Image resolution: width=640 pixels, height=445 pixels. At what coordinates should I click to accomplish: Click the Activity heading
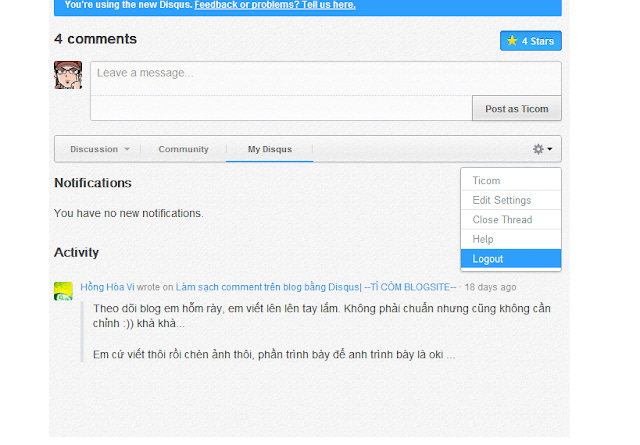[x=76, y=252]
